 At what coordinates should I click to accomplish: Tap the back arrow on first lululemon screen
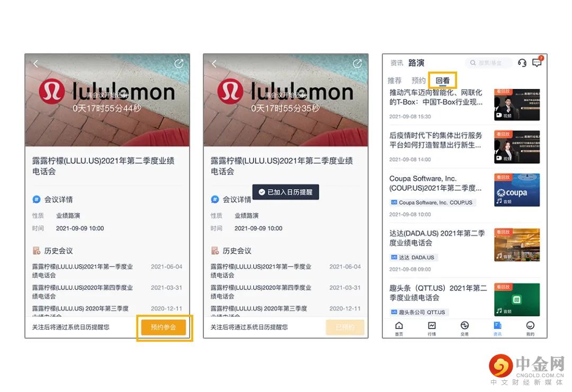36,64
